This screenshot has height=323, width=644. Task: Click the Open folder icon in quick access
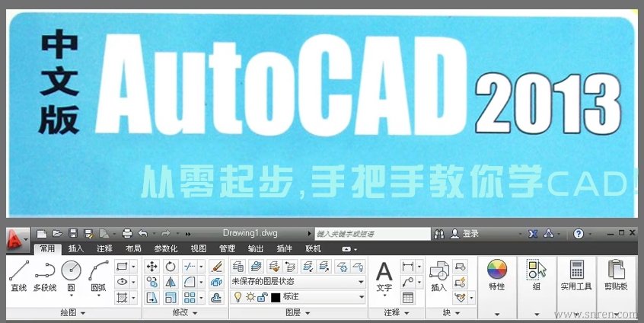pyautogui.click(x=57, y=234)
